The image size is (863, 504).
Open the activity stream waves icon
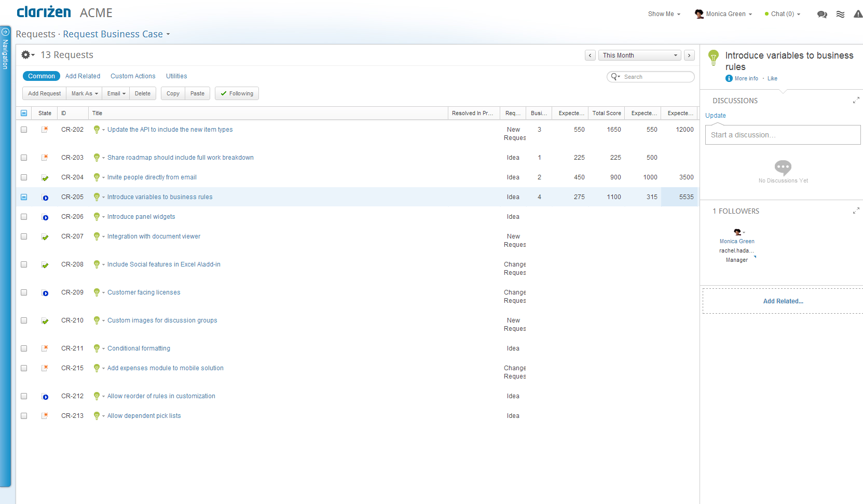(840, 15)
